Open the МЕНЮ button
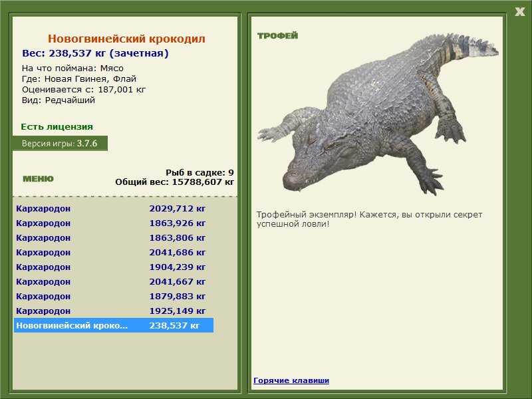The width and height of the screenshot is (532, 399). pyautogui.click(x=38, y=179)
